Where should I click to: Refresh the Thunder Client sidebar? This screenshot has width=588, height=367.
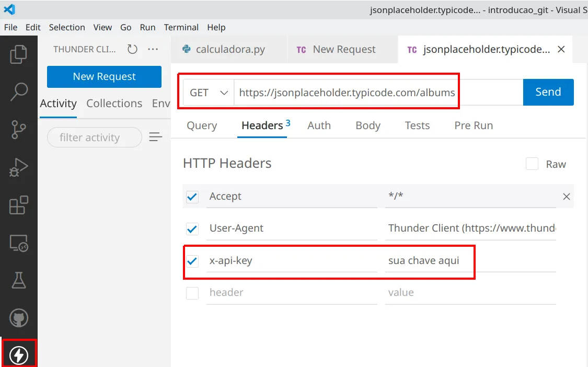click(x=132, y=49)
